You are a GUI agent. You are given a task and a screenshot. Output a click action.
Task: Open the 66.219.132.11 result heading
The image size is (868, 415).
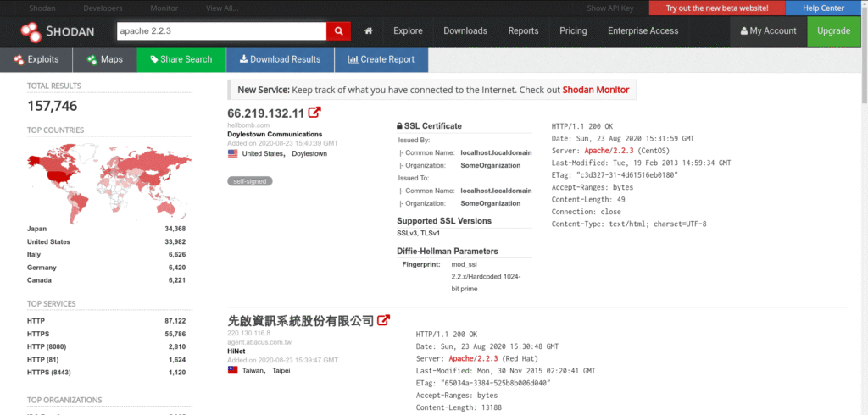(x=265, y=113)
